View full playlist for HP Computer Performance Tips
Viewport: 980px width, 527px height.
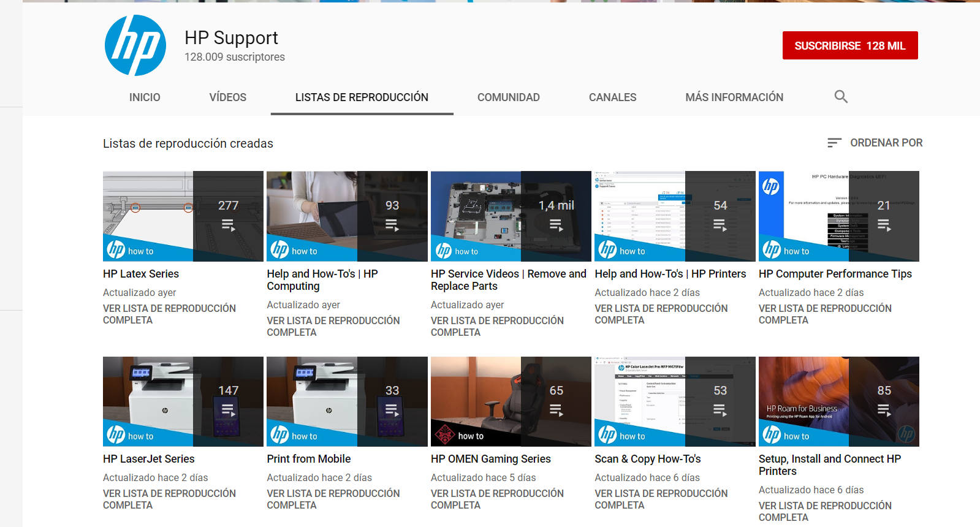[824, 314]
